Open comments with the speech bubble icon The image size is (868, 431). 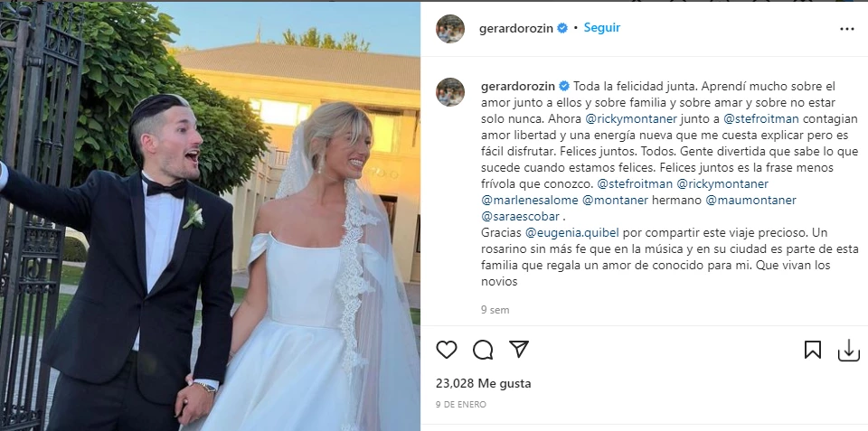(483, 350)
